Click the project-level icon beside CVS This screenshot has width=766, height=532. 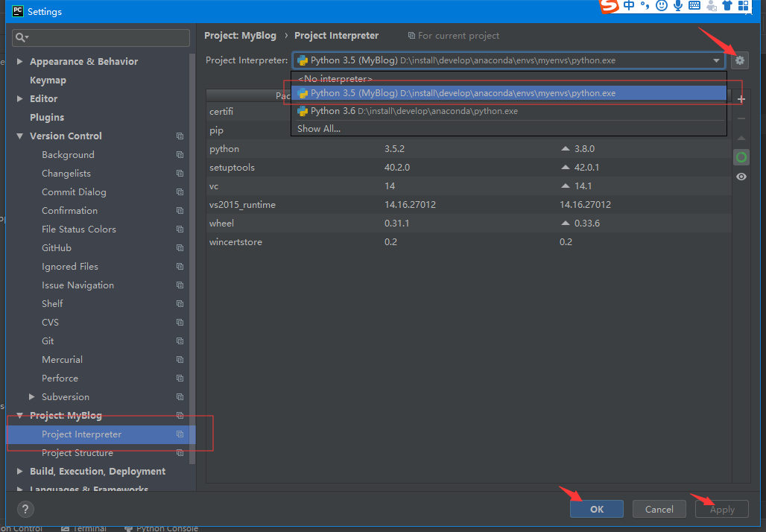[180, 322]
